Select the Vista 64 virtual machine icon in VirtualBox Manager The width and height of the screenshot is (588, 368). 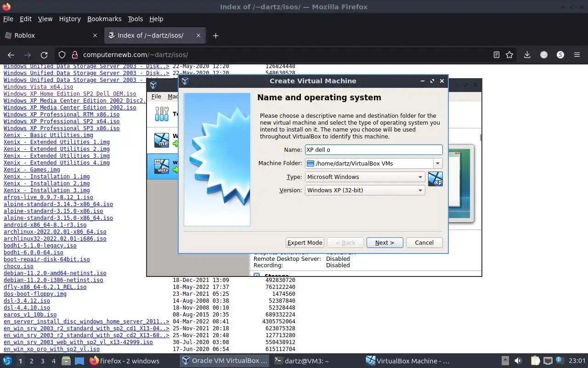click(162, 166)
